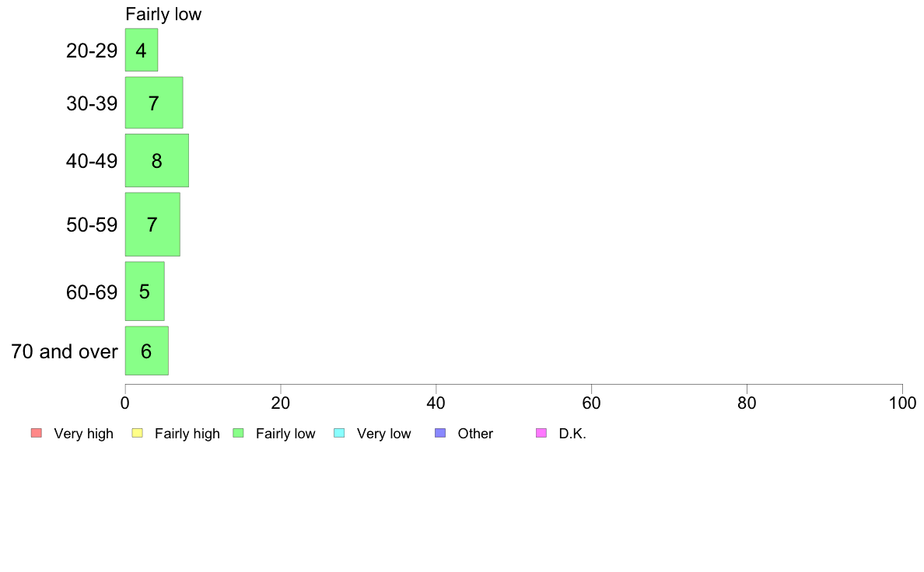
Task: Click the magenta D.K. legend swatch
Action: point(541,433)
